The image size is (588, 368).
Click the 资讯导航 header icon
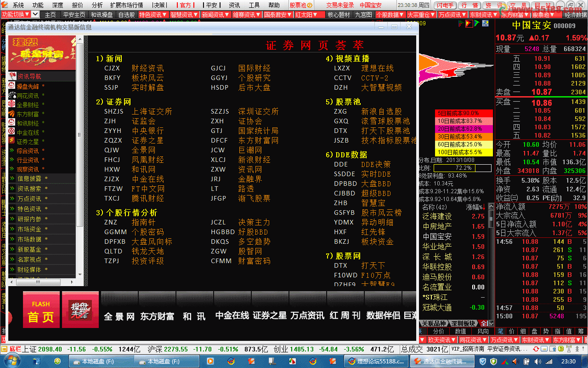(x=13, y=76)
